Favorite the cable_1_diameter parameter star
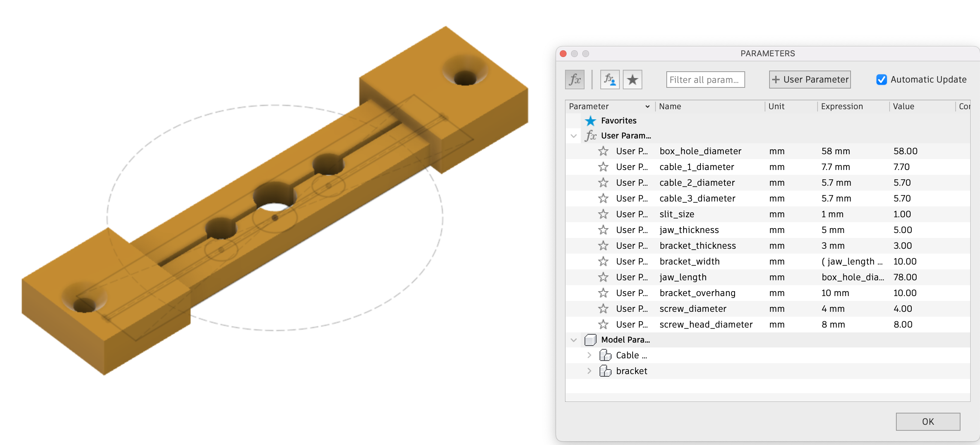 [603, 167]
